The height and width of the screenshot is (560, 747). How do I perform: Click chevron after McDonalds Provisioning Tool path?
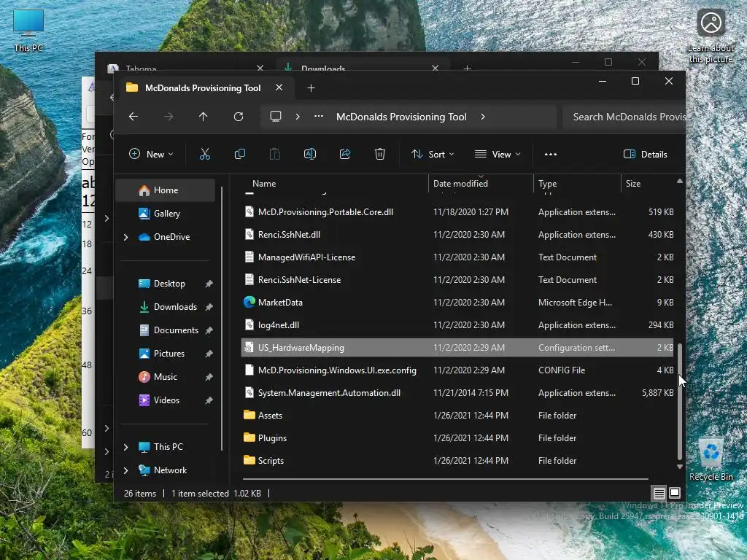483,117
